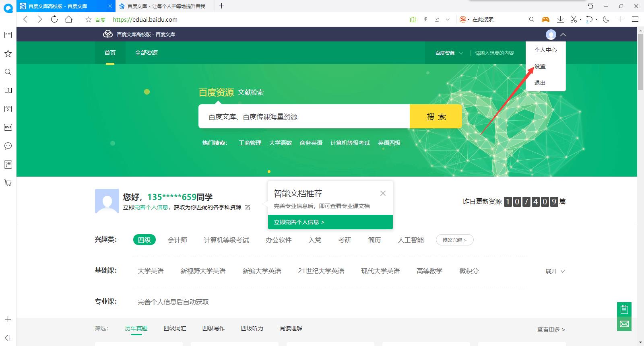Open the chat bubble icon in left sidebar

point(8,146)
